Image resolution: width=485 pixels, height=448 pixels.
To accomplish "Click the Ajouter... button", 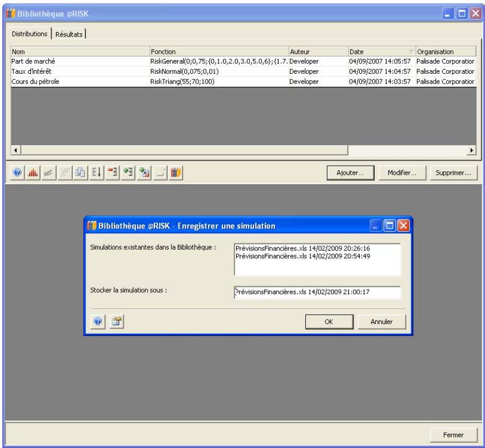I will [351, 173].
